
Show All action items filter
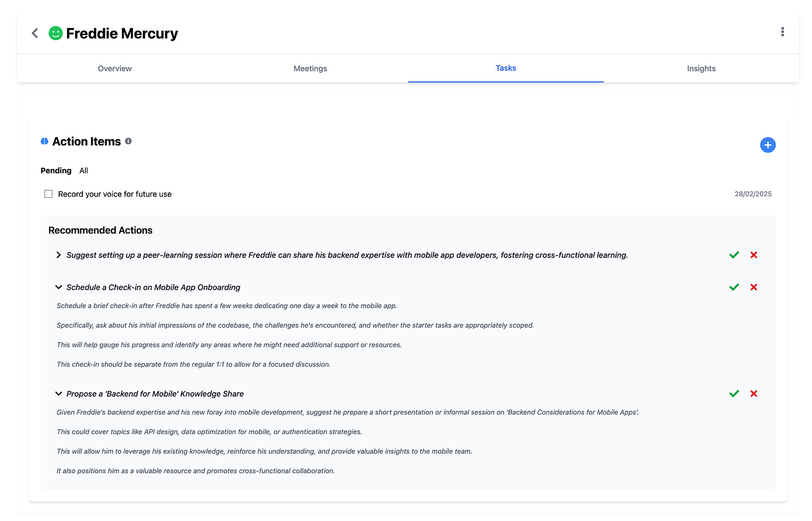(84, 171)
